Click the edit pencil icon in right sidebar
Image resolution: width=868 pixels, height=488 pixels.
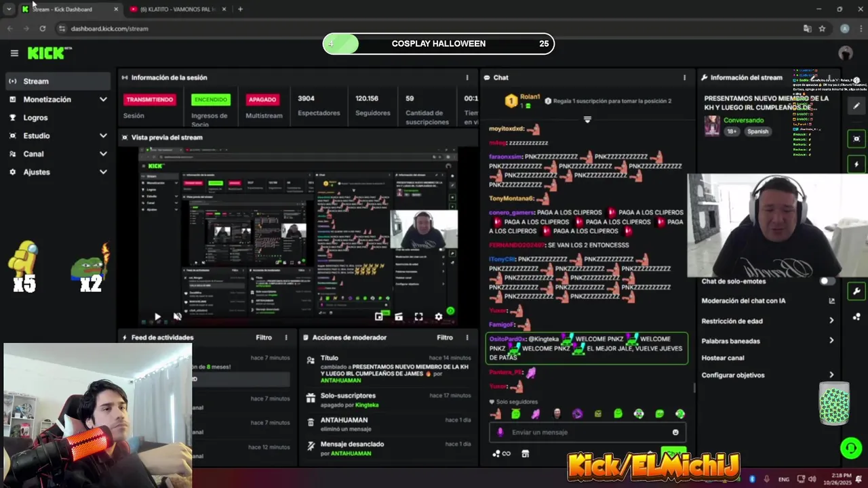pyautogui.click(x=856, y=106)
